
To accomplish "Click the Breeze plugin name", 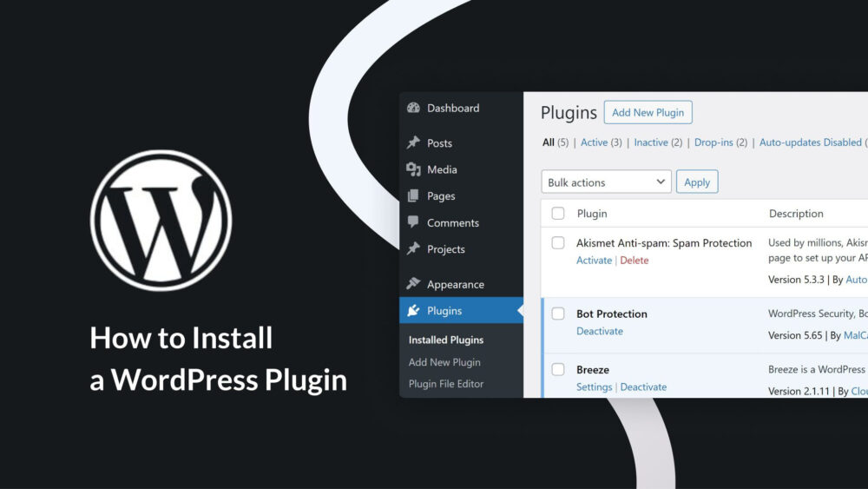I will [593, 369].
